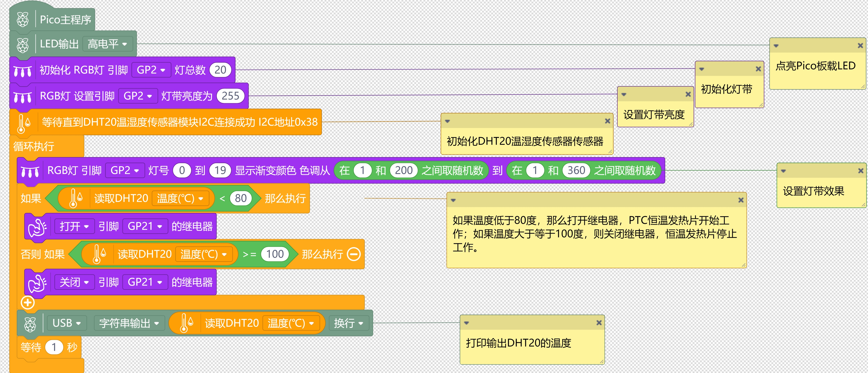Image resolution: width=868 pixels, height=373 pixels.
Task: Remove the else-if branch with minus icon
Action: (x=354, y=254)
